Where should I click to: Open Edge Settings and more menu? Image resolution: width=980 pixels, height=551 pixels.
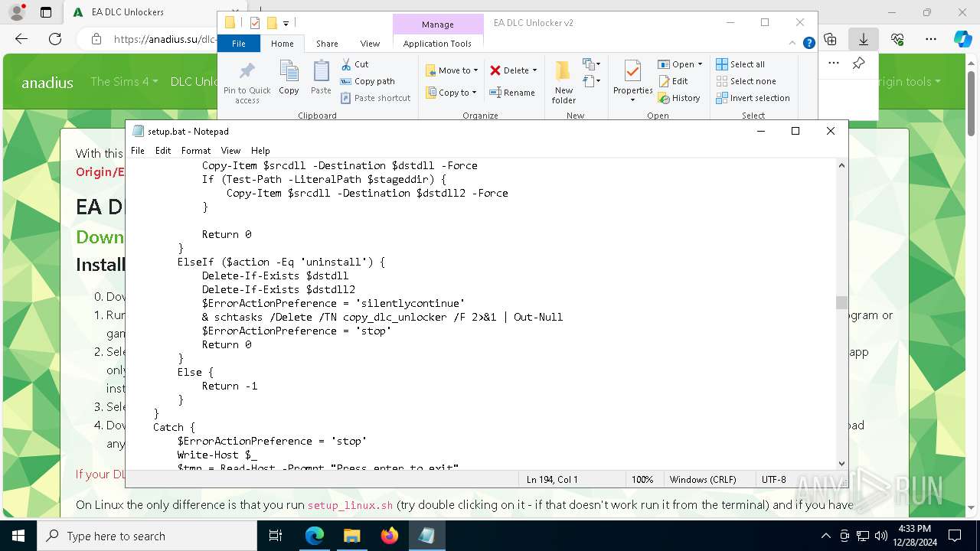pos(931,39)
